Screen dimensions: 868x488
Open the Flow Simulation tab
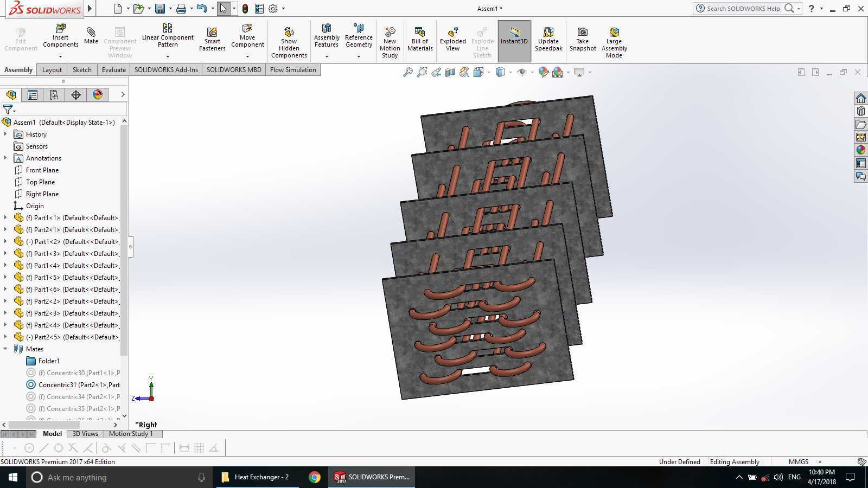(293, 70)
